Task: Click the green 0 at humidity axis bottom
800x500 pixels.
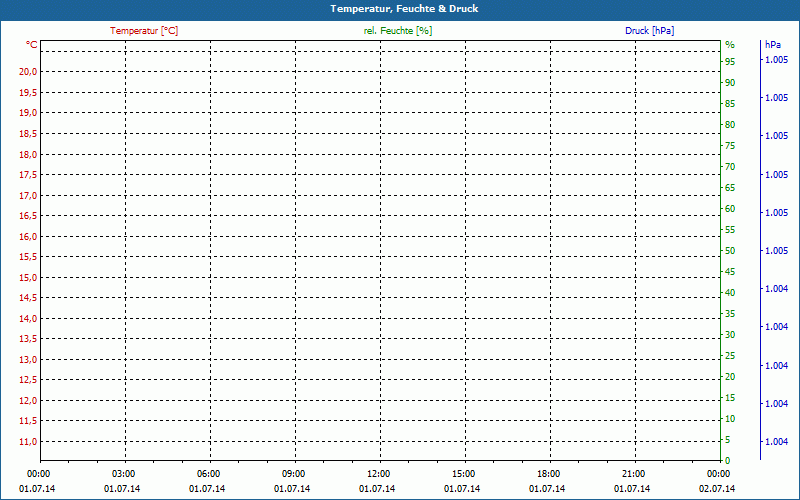Action: point(728,461)
